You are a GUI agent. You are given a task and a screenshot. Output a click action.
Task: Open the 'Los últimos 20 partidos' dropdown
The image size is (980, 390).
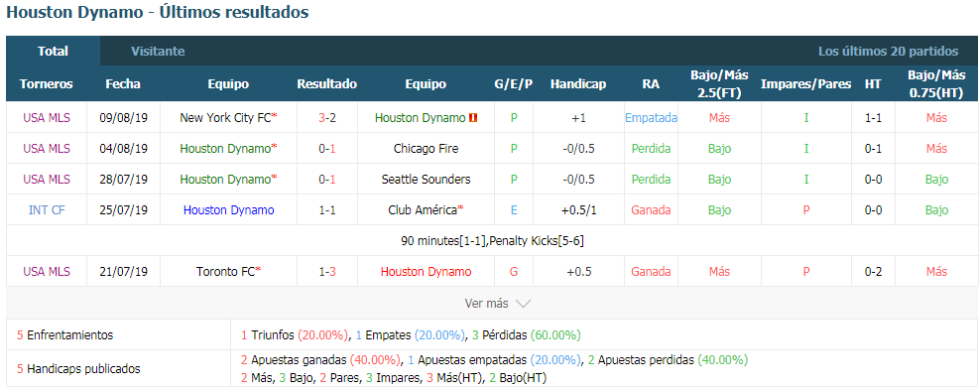[x=888, y=52]
